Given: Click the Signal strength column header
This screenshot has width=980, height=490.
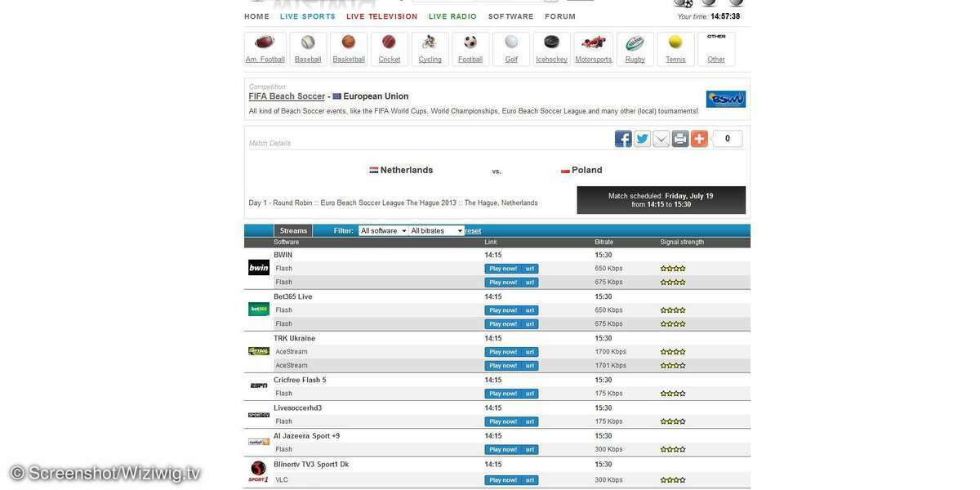Looking at the screenshot, I should point(682,243).
